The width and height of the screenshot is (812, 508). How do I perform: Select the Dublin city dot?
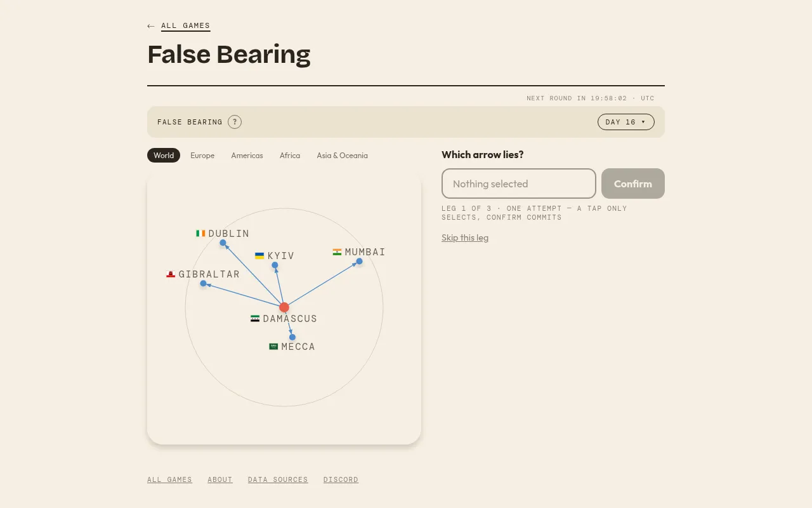tap(223, 243)
